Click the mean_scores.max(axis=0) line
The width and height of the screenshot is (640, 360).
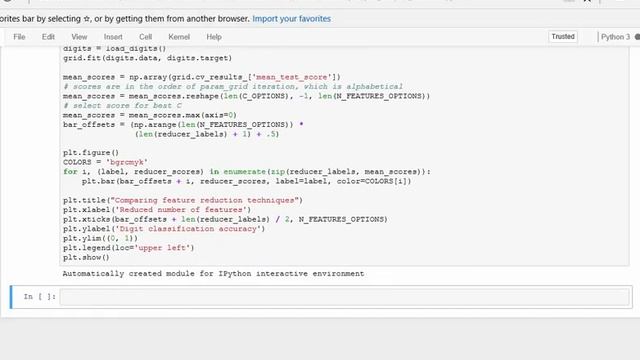(150, 115)
